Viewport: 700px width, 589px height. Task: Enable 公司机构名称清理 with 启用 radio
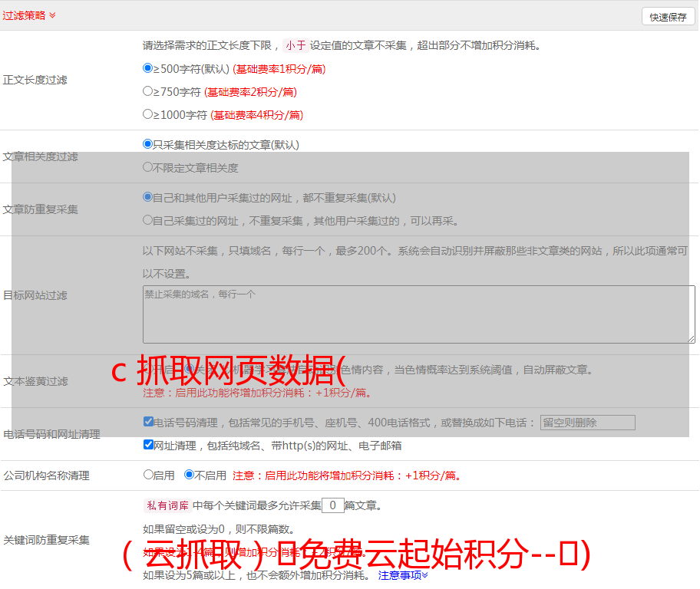pyautogui.click(x=148, y=475)
